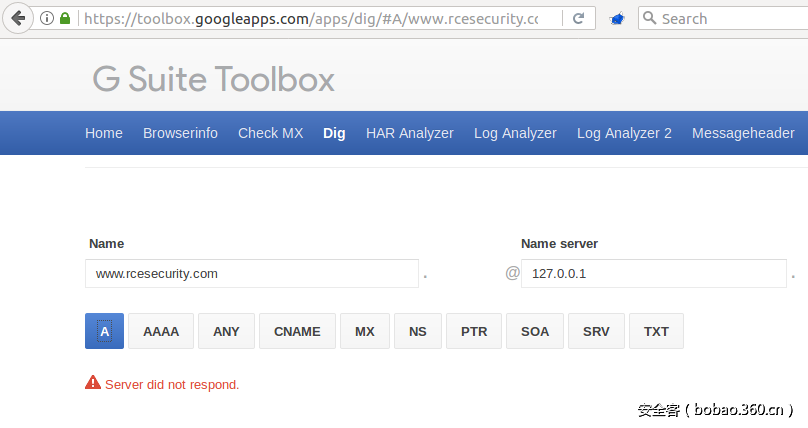Open the Log Analyzer tab
This screenshot has width=808, height=428.
[515, 133]
